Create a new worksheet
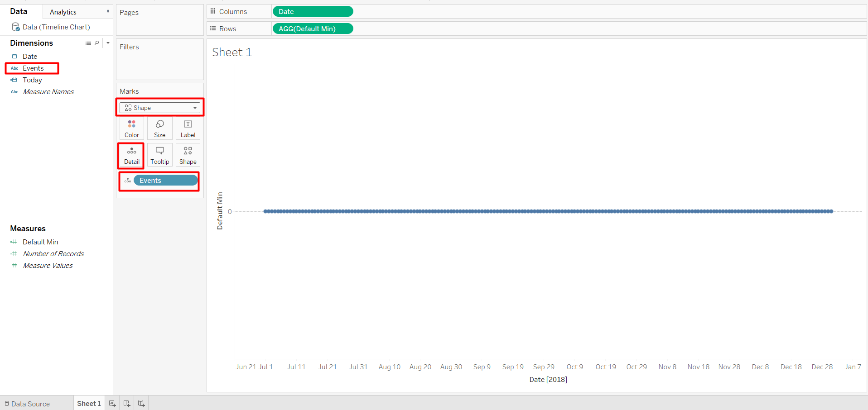The height and width of the screenshot is (410, 868). pyautogui.click(x=112, y=403)
